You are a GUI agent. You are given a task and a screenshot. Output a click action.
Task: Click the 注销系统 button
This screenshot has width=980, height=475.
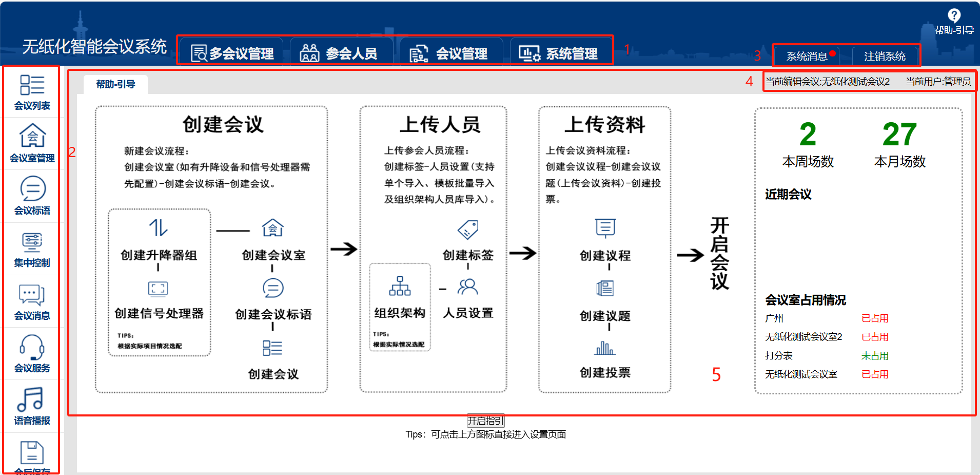pyautogui.click(x=885, y=56)
